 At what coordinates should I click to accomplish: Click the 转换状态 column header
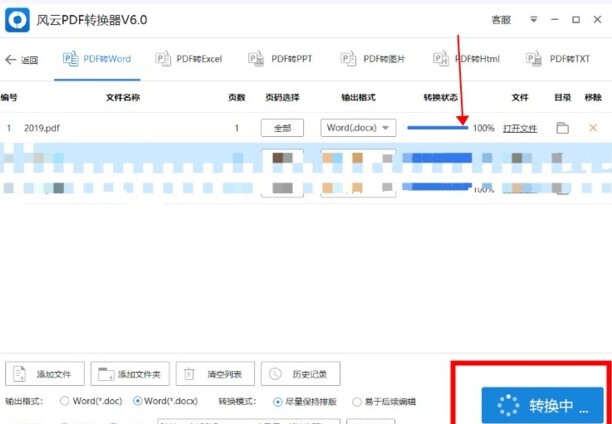click(441, 98)
